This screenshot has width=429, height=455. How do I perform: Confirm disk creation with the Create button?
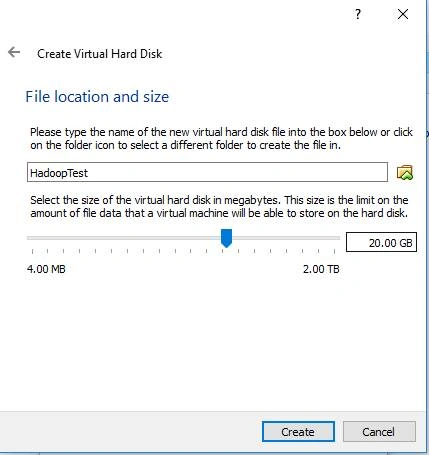298,432
